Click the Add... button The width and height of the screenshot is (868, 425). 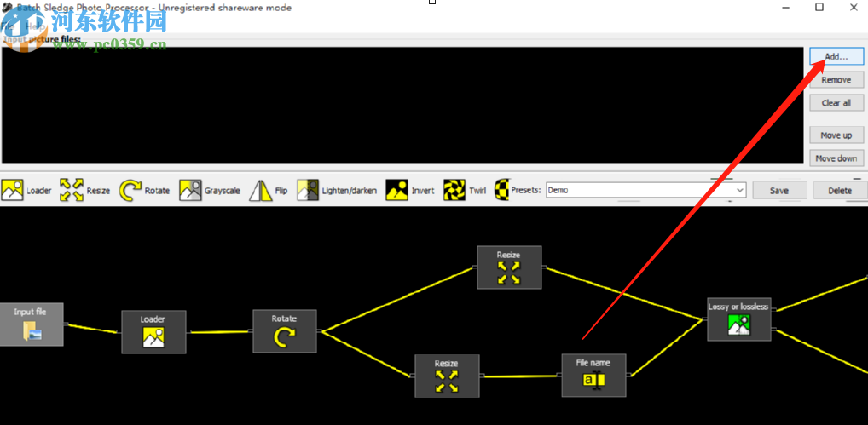tap(836, 56)
